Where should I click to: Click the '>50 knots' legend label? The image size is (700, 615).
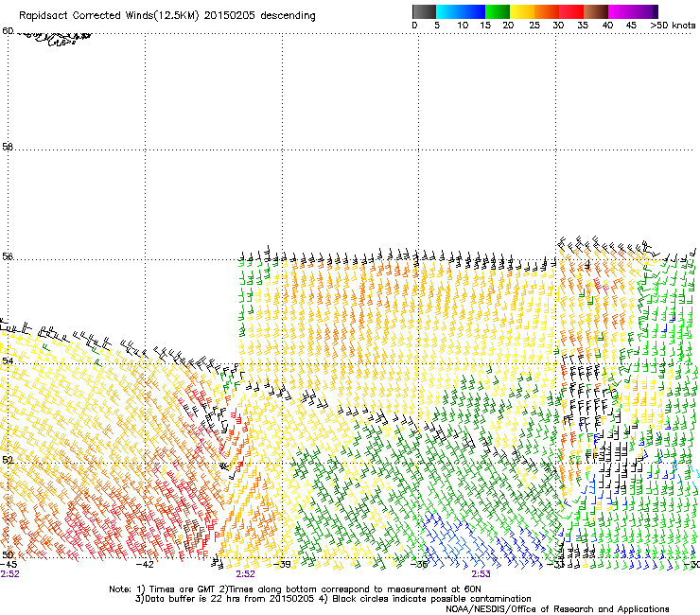[x=673, y=26]
